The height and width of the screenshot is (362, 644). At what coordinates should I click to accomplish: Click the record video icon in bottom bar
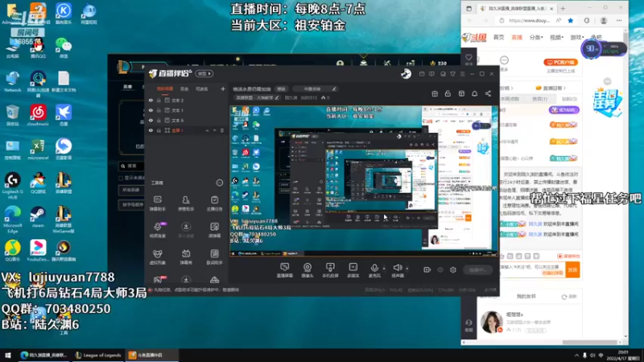pos(427,269)
